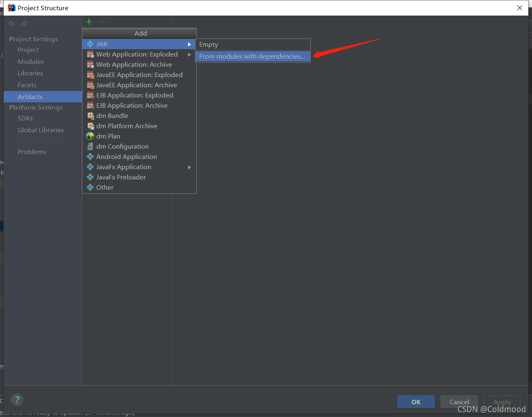This screenshot has width=532, height=417.
Task: Click the Apply button
Action: pyautogui.click(x=502, y=402)
